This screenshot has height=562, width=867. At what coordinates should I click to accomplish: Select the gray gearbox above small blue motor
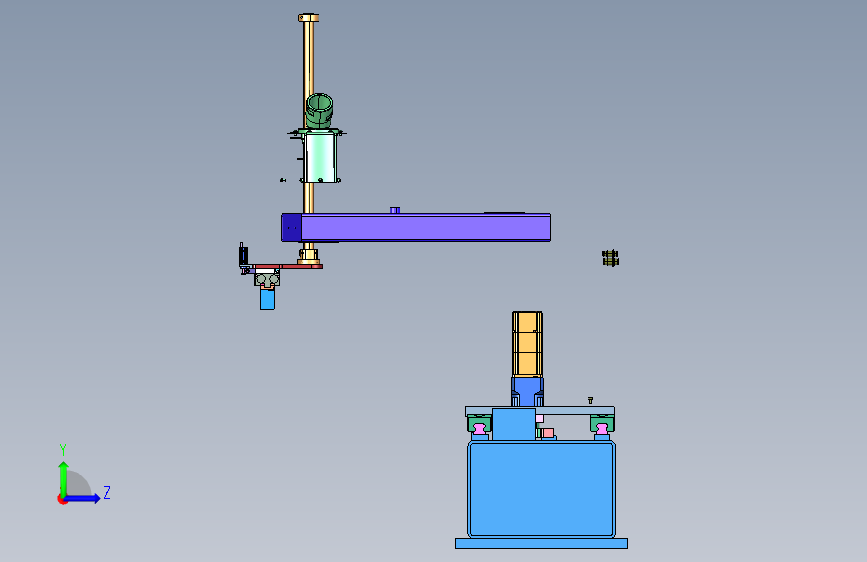(267, 278)
